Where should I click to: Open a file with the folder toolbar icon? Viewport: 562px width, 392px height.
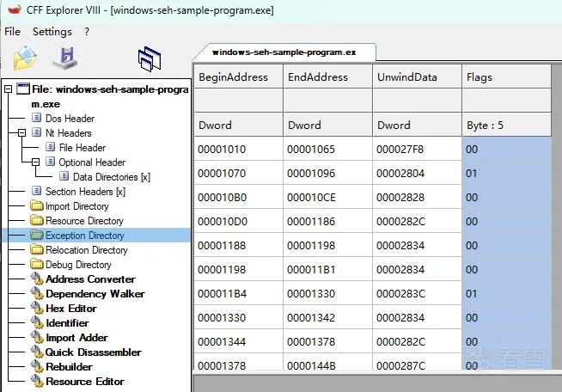coord(24,58)
